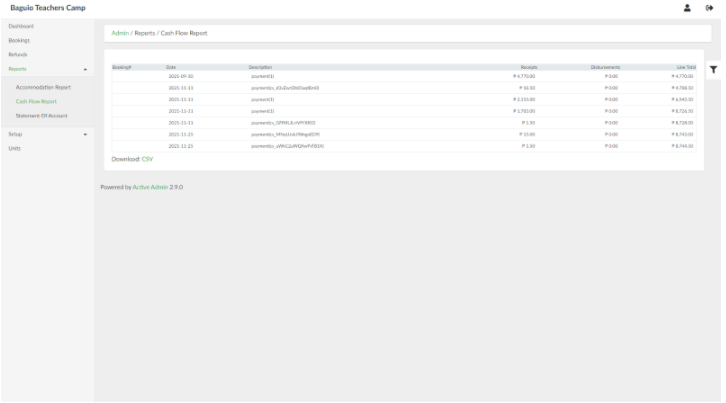The image size is (726, 403).
Task: Select Cash Flow Report submenu item
Action: 36,101
